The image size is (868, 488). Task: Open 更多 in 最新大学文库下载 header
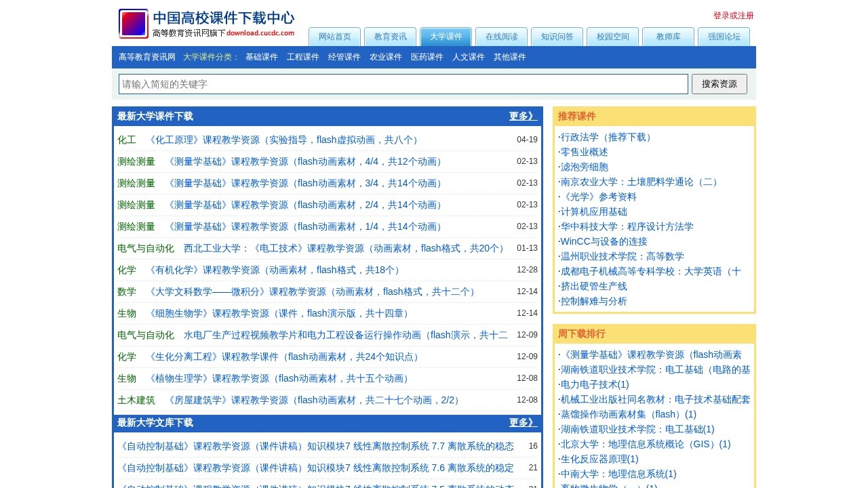pyautogui.click(x=524, y=422)
